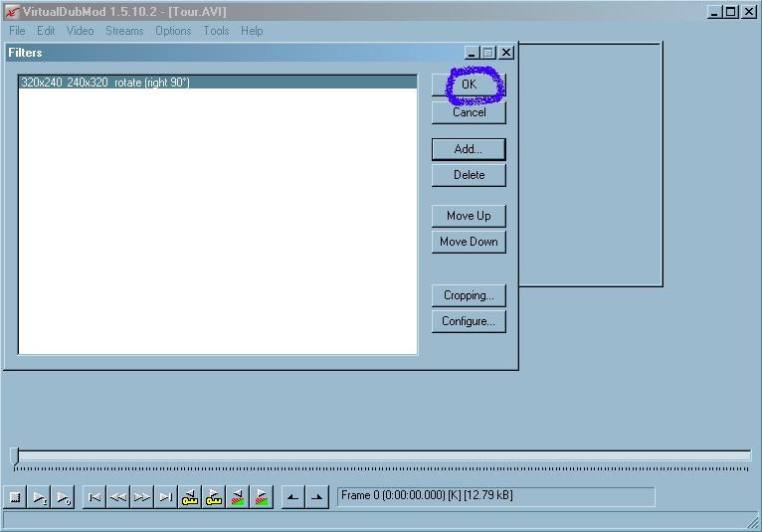Click the Play input button

(x=39, y=497)
